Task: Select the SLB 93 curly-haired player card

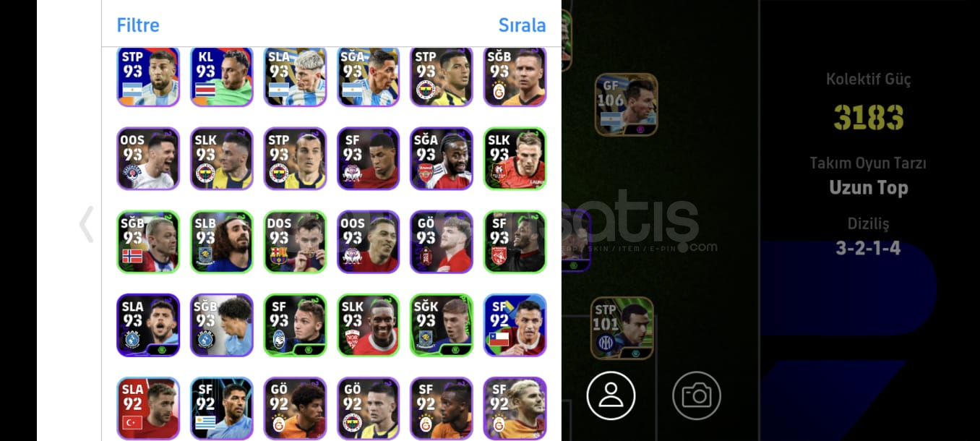Action: click(221, 242)
